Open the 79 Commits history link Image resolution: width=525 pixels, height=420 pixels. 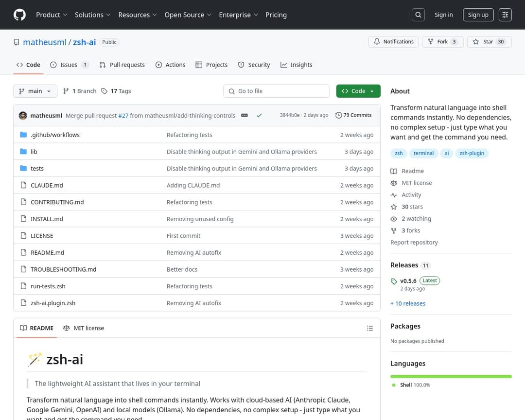(353, 115)
